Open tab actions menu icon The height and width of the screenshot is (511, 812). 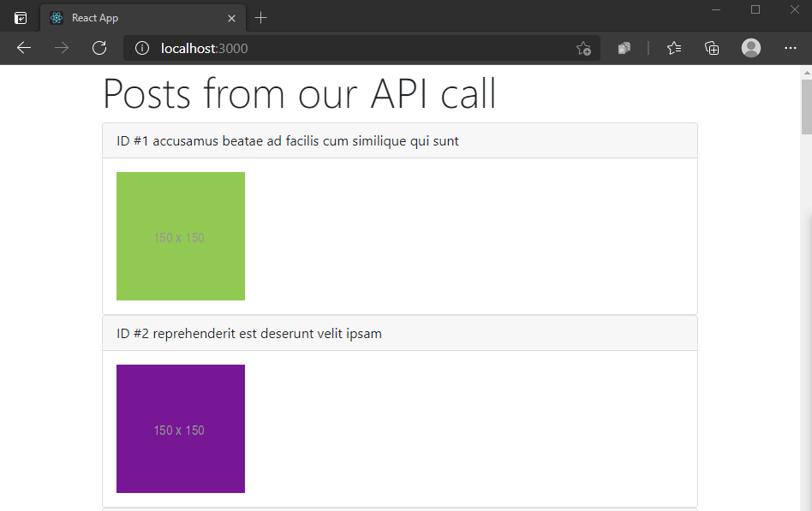(21, 18)
